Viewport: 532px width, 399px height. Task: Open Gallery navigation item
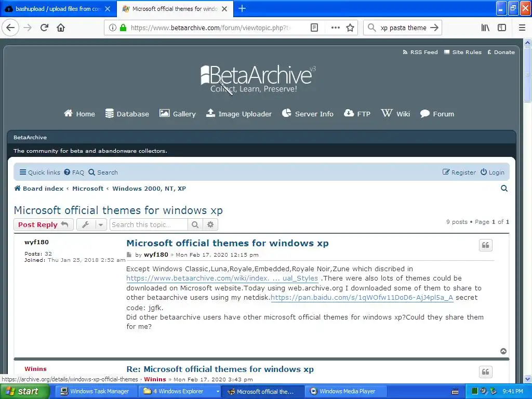(x=178, y=114)
